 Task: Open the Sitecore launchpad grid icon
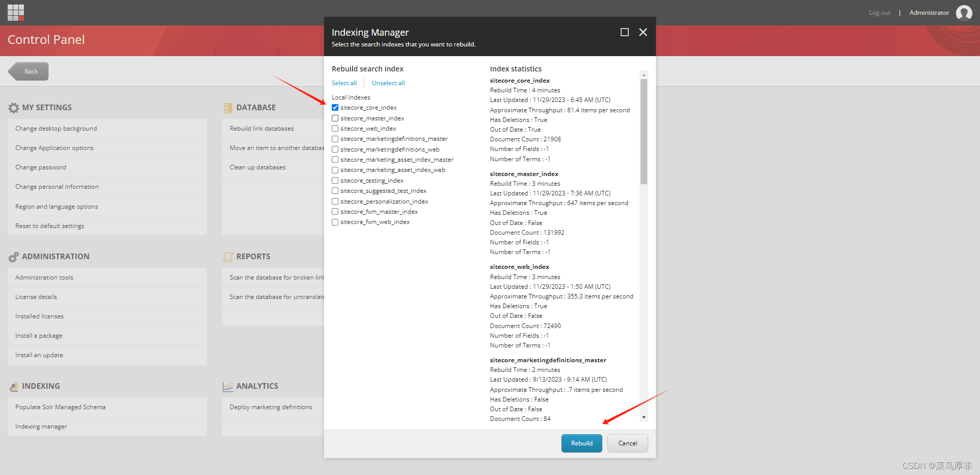coord(16,12)
